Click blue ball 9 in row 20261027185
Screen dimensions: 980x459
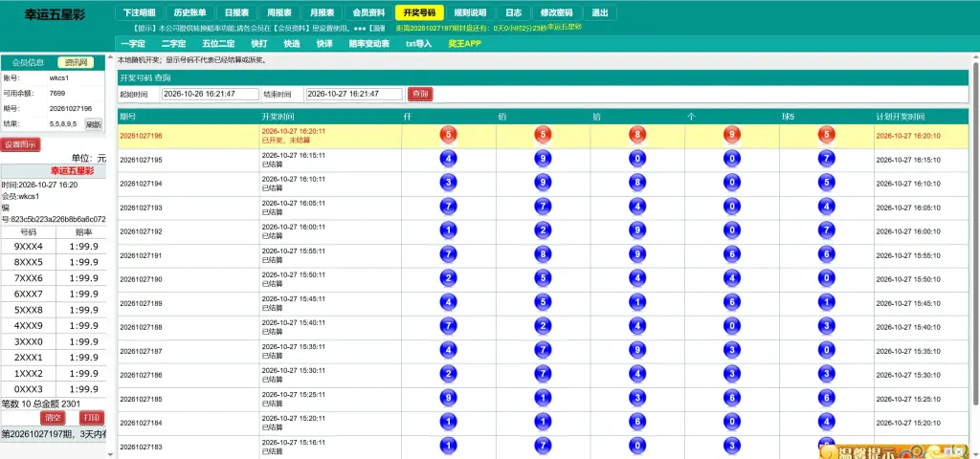(448, 397)
